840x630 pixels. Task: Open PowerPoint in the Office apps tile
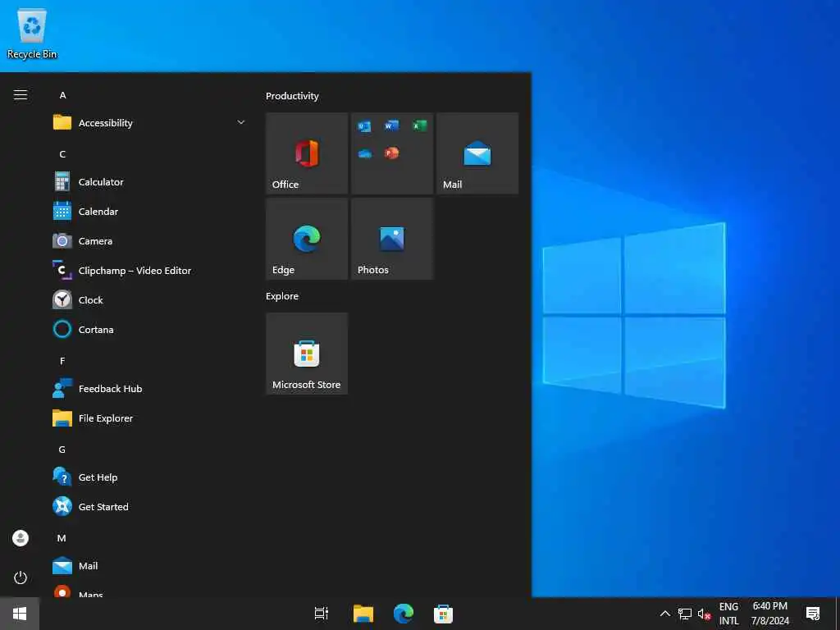[x=391, y=153]
